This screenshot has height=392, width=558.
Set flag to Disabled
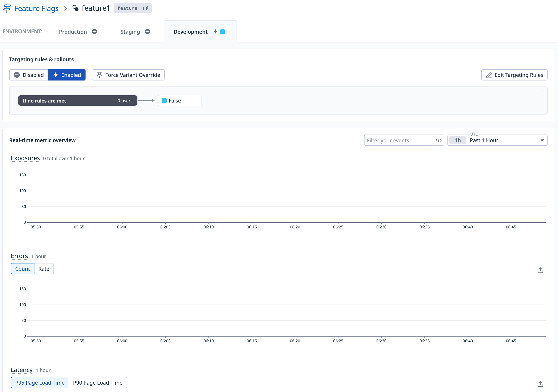click(x=29, y=75)
